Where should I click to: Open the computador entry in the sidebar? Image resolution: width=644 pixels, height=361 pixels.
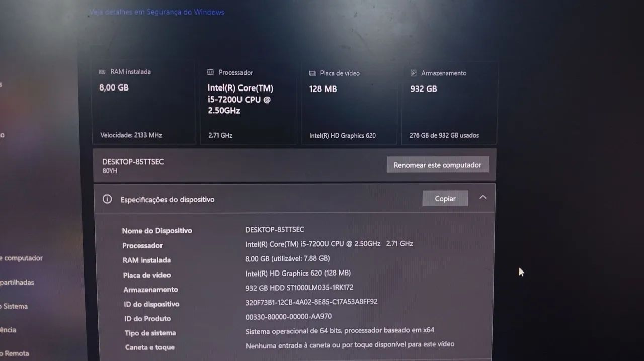21,258
